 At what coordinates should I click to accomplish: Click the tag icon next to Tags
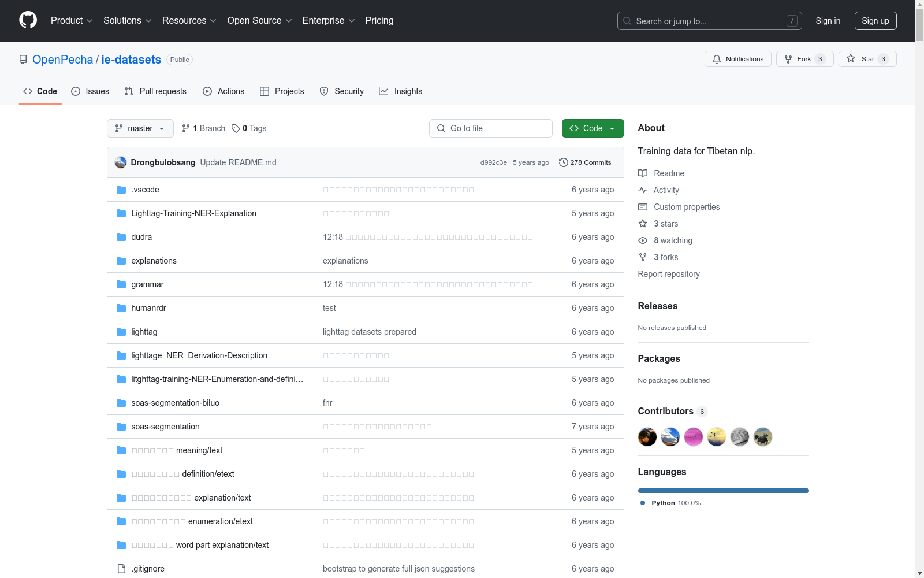tap(236, 128)
